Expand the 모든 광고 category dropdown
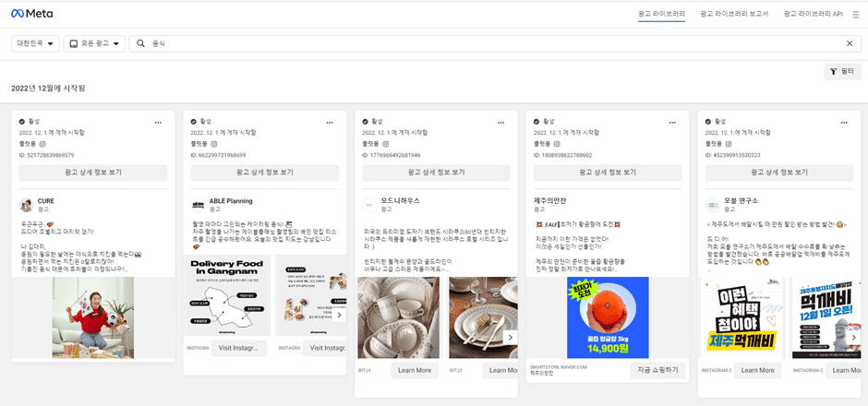Viewport: 868px width, 406px height. point(94,43)
